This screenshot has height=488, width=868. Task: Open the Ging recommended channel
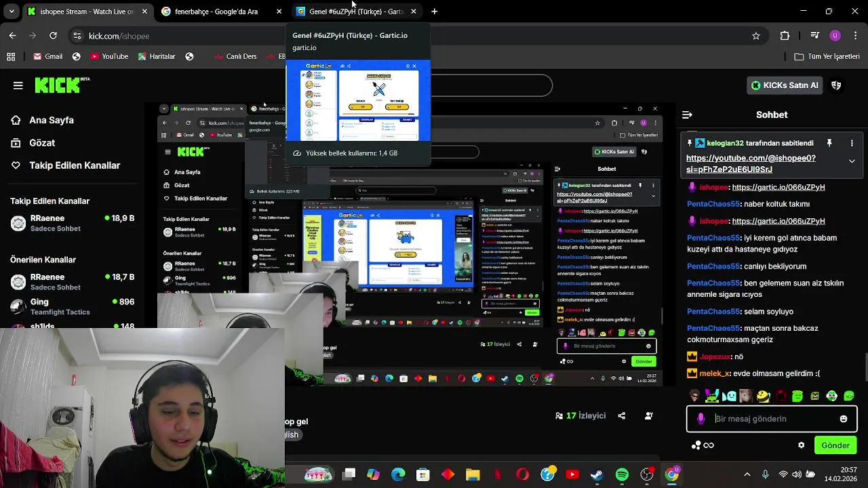(x=73, y=306)
